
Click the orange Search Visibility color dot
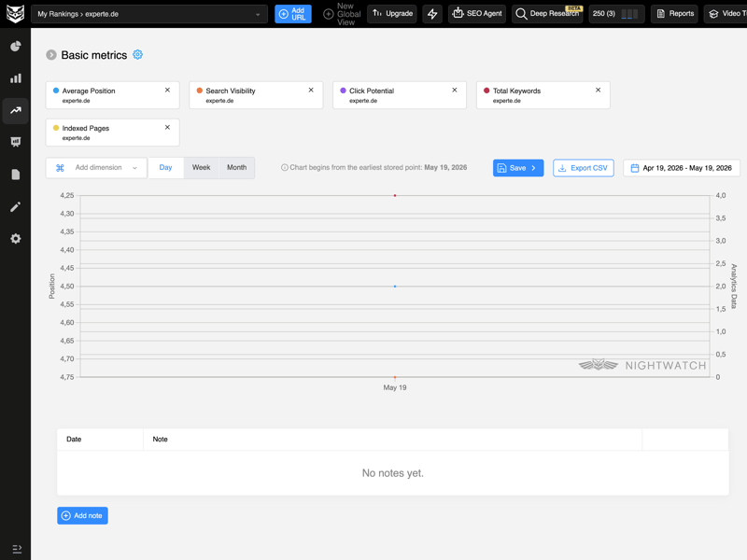click(x=200, y=91)
